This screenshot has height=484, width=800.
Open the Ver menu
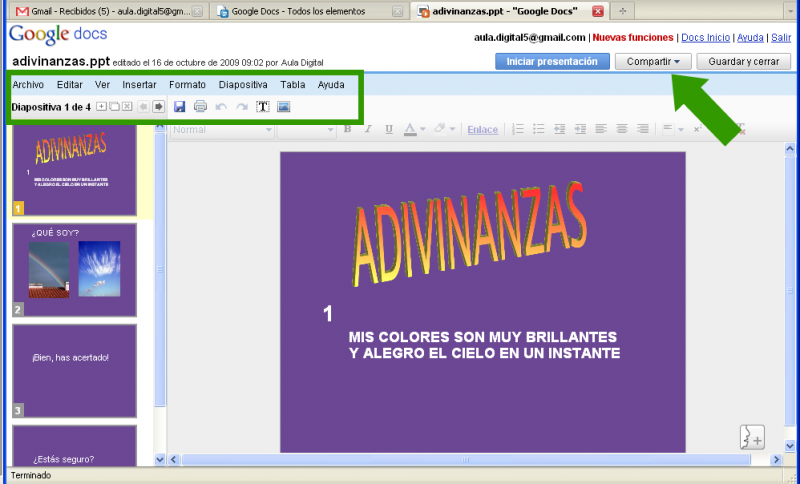pos(102,85)
